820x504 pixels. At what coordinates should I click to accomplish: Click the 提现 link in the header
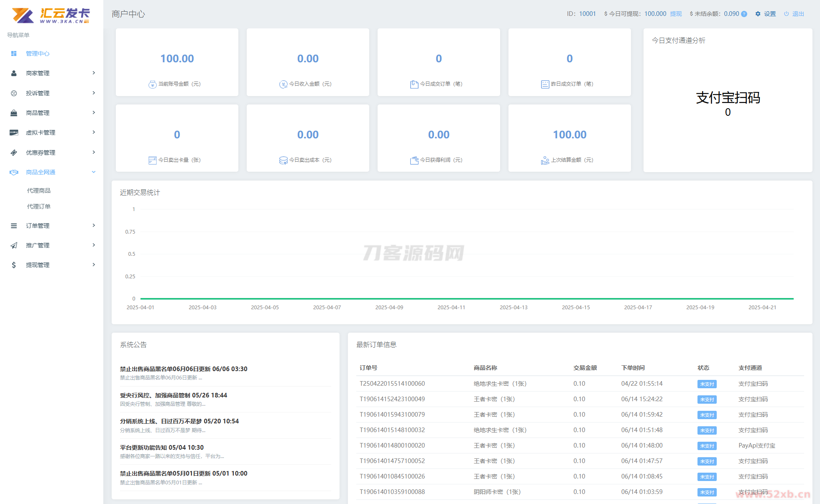pos(676,14)
